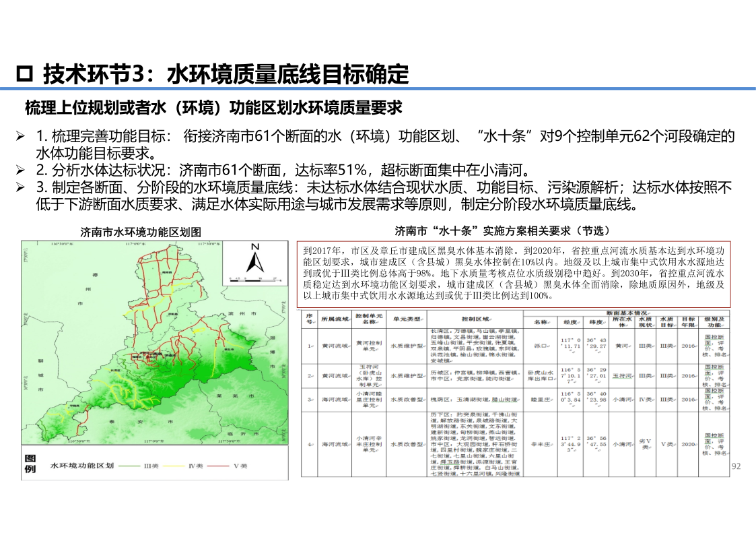Click the table header '经度'
Image resolution: width=756 pixels, height=535 pixels.
570,322
